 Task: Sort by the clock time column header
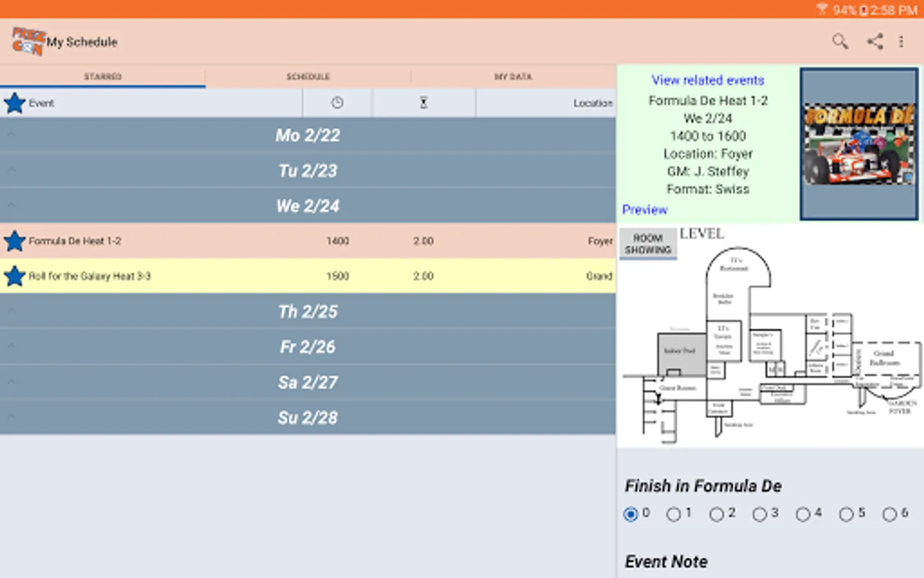coord(338,103)
